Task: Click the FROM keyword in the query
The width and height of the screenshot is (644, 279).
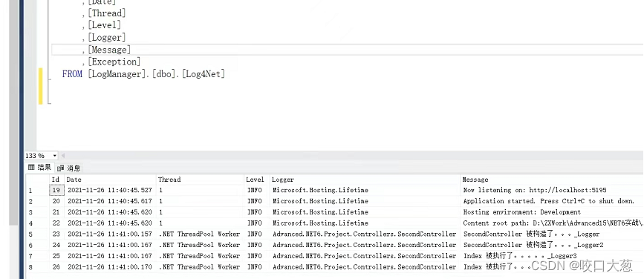Action: pos(72,74)
